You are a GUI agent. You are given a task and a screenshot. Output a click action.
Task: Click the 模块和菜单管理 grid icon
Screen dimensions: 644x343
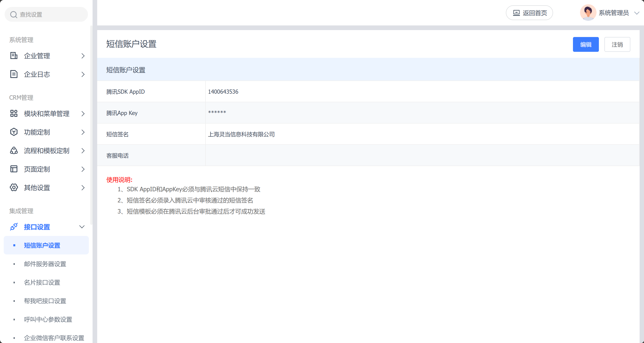(14, 113)
